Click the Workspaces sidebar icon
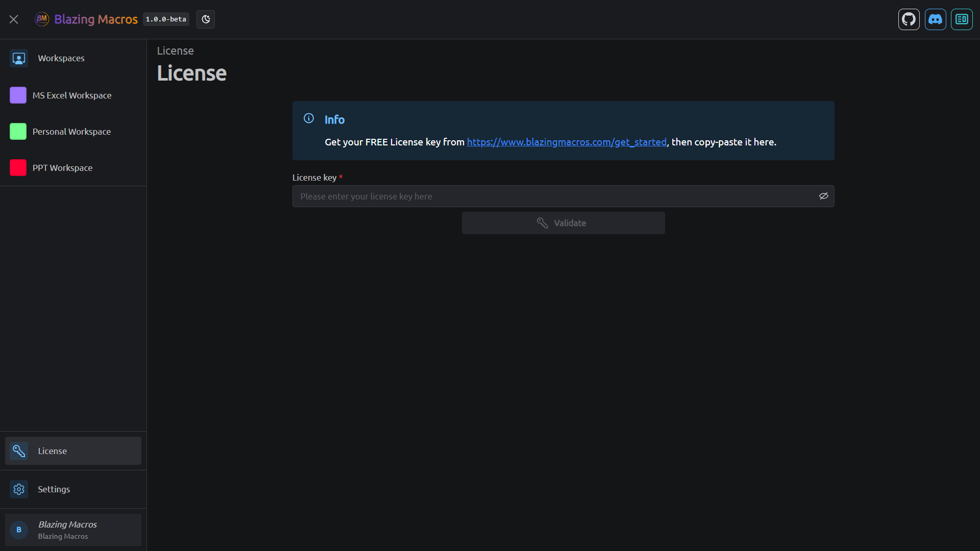The image size is (980, 551). click(19, 58)
